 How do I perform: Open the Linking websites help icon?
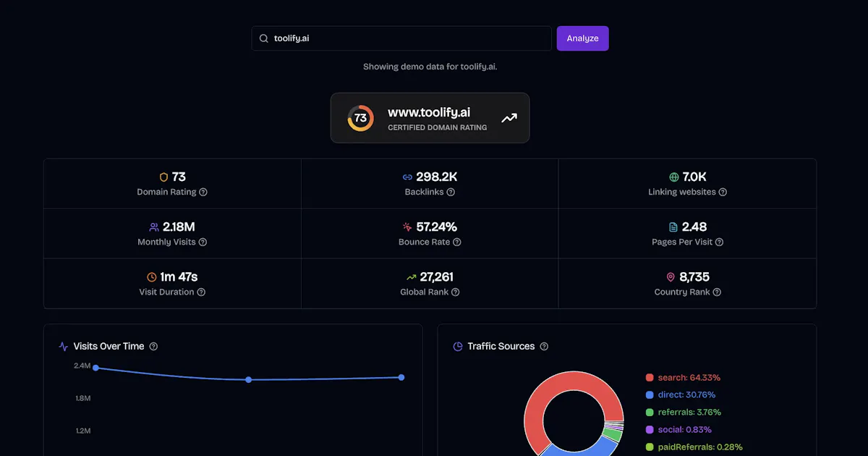tap(723, 193)
